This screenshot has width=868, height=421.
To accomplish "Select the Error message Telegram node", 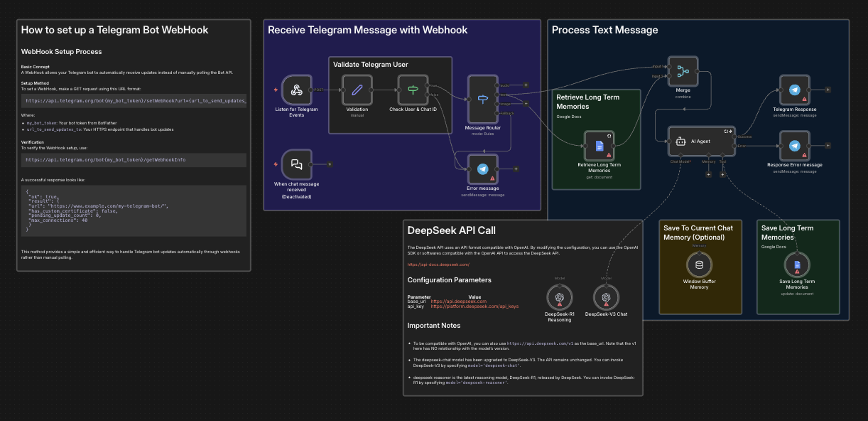I will tap(483, 169).
